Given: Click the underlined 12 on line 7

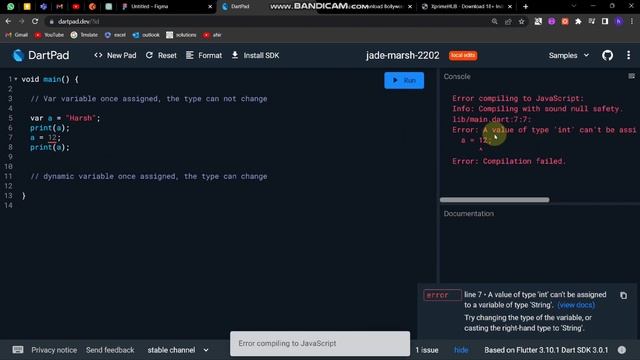Looking at the screenshot, I should [52, 138].
